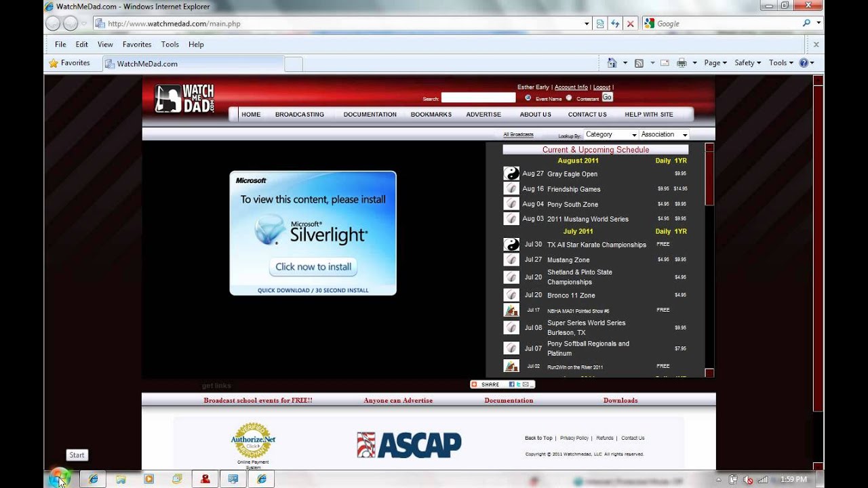Click the baseball icon beside Pony South Zone

[x=511, y=203]
